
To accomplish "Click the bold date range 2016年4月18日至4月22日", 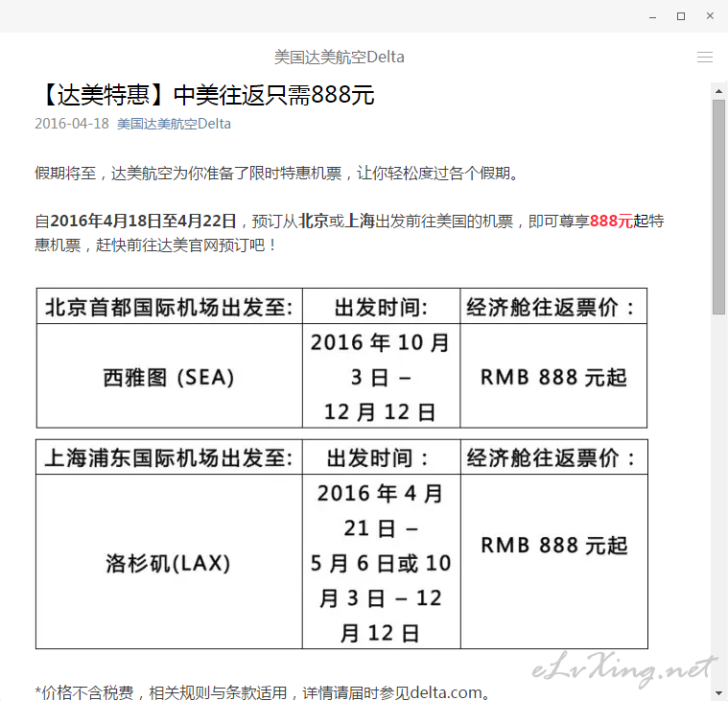I will pyautogui.click(x=143, y=221).
